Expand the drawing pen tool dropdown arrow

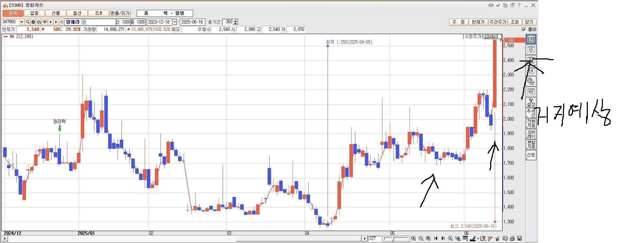click(478, 239)
